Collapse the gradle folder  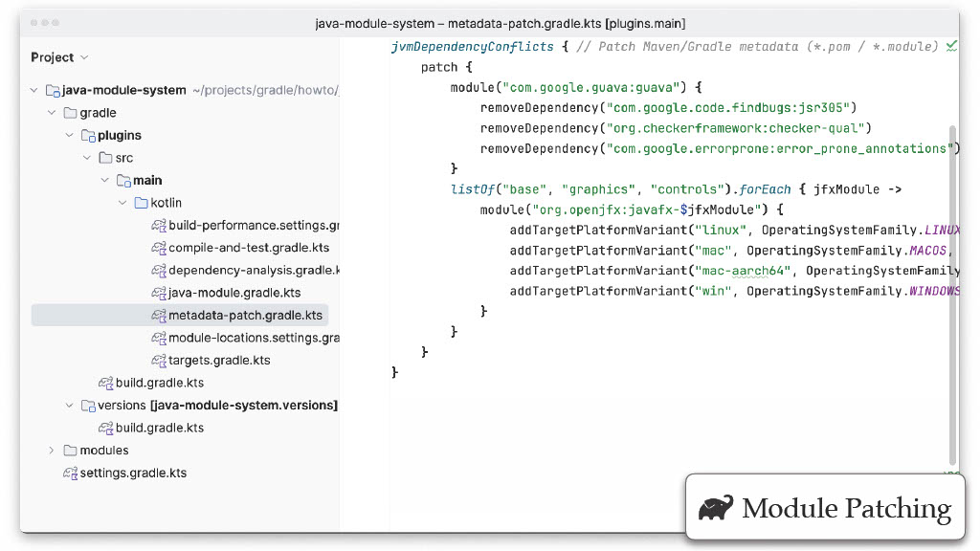52,113
